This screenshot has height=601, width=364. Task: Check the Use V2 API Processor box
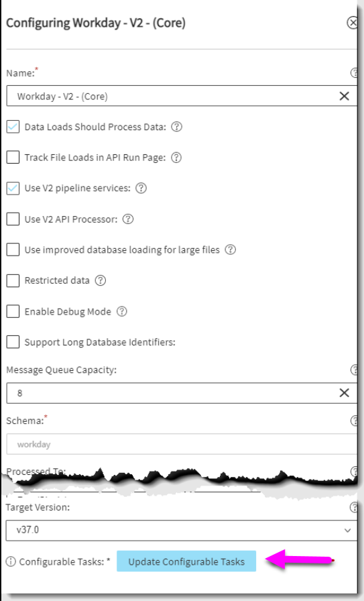click(13, 219)
